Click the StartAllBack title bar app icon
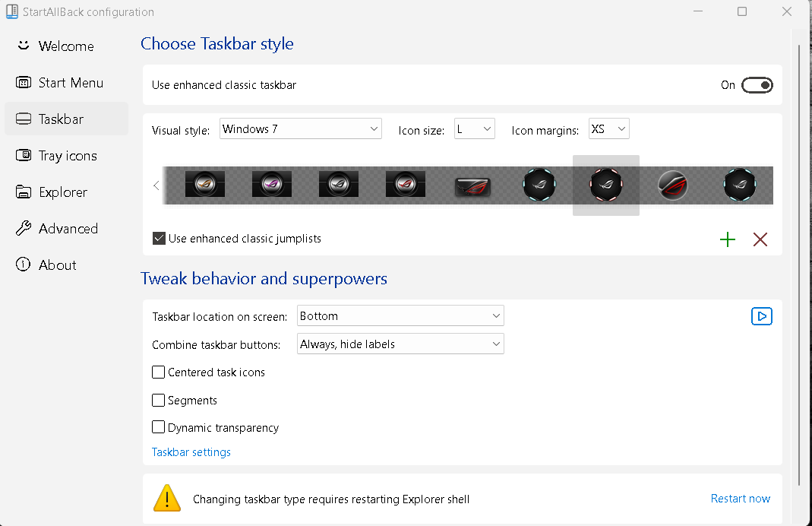The height and width of the screenshot is (526, 812). [x=12, y=11]
